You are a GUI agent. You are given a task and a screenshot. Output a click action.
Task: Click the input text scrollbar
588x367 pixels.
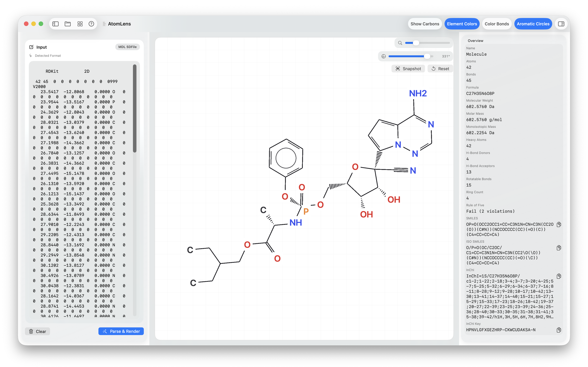point(135,108)
